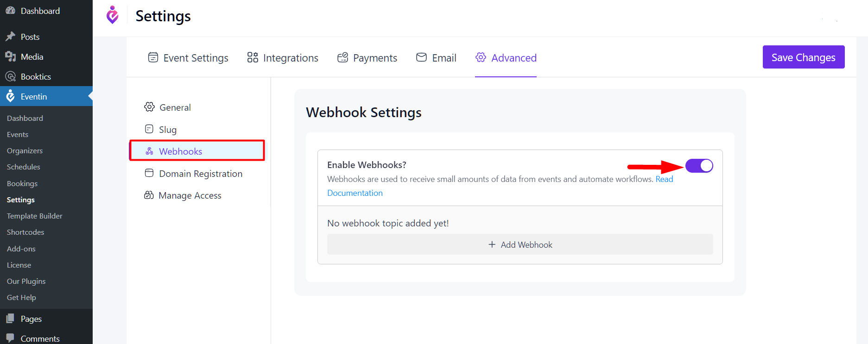Screen dimensions: 868x344
Task: Switch to the Integrations tab
Action: tap(283, 57)
